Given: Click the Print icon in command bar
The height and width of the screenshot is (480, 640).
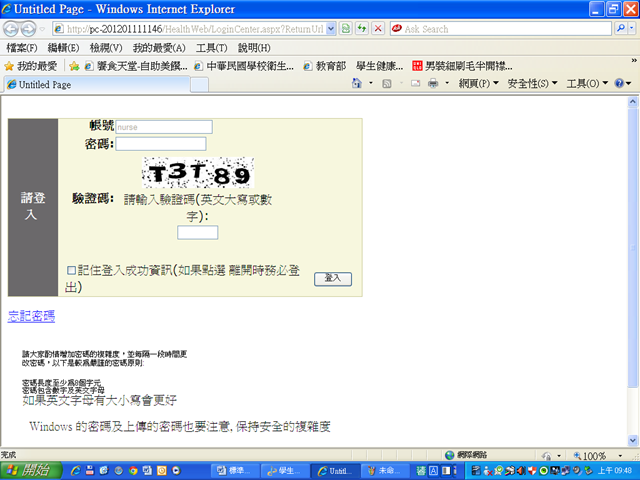Looking at the screenshot, I should tap(433, 85).
